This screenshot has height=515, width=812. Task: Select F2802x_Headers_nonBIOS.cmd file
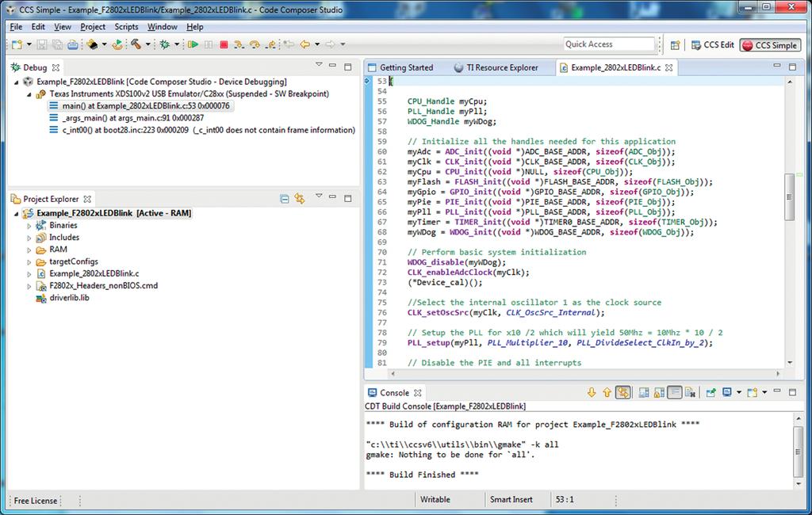[97, 286]
